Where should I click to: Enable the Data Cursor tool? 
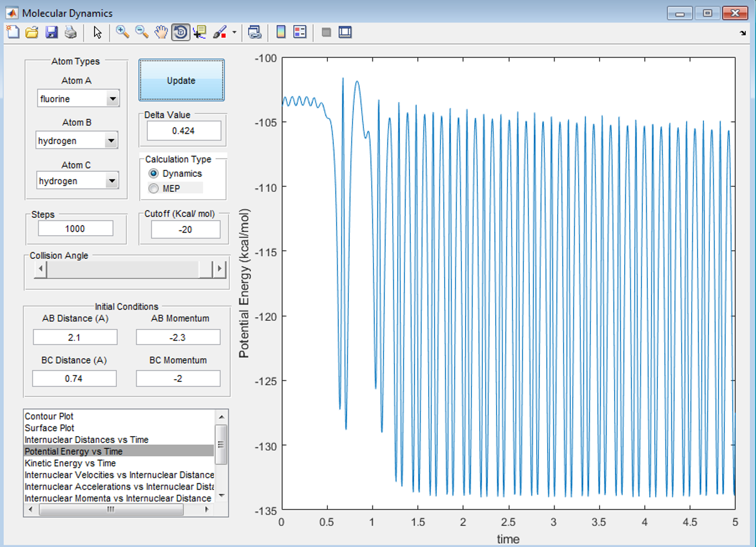[200, 32]
